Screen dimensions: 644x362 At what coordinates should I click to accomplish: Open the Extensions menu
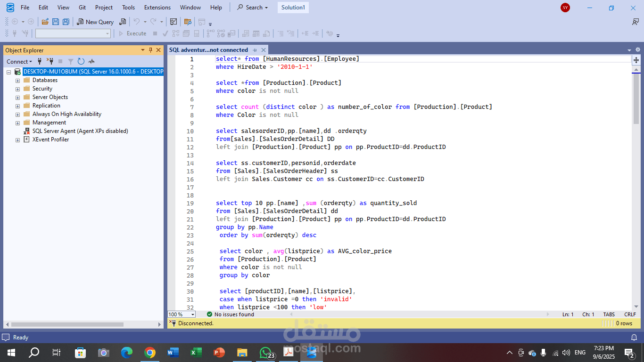(x=157, y=8)
